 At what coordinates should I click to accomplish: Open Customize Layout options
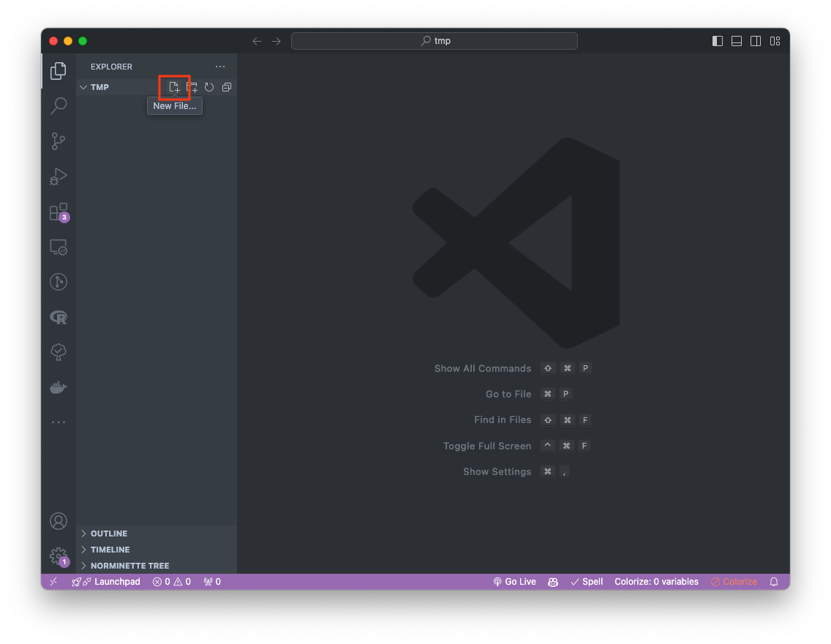(x=775, y=41)
